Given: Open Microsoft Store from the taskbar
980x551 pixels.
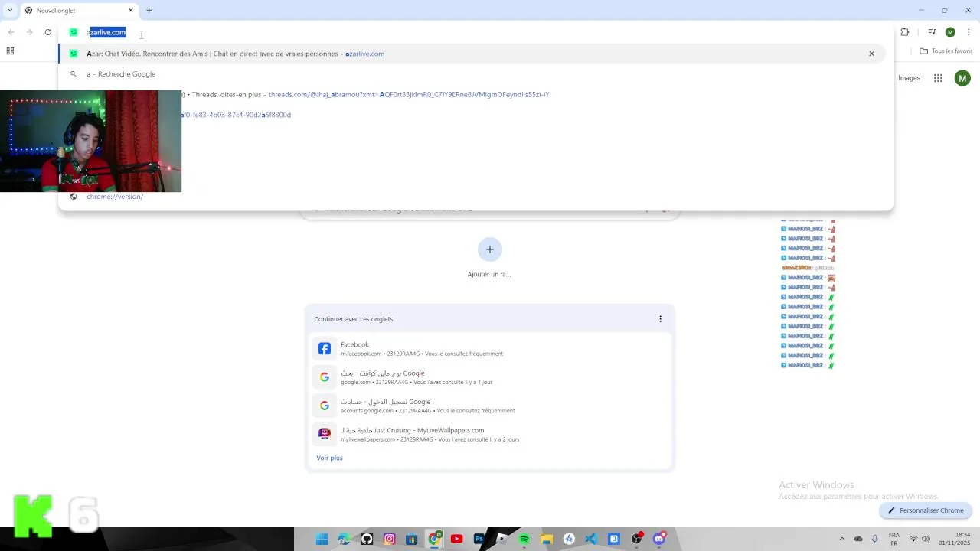Looking at the screenshot, I should [x=412, y=539].
